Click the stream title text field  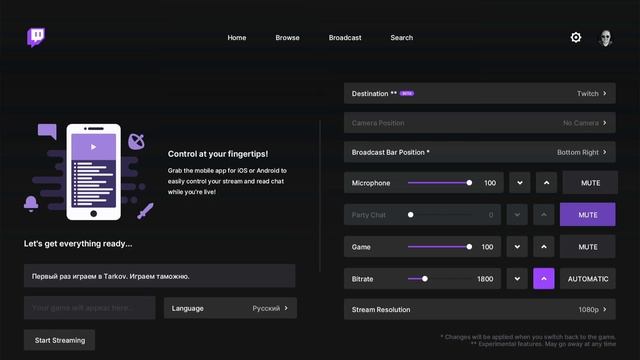pyautogui.click(x=160, y=276)
